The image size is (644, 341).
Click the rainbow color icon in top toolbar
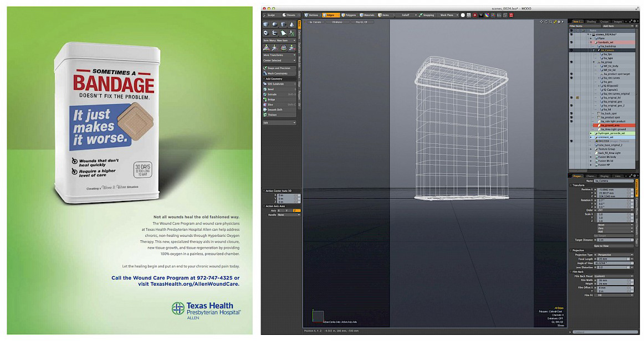click(x=487, y=15)
